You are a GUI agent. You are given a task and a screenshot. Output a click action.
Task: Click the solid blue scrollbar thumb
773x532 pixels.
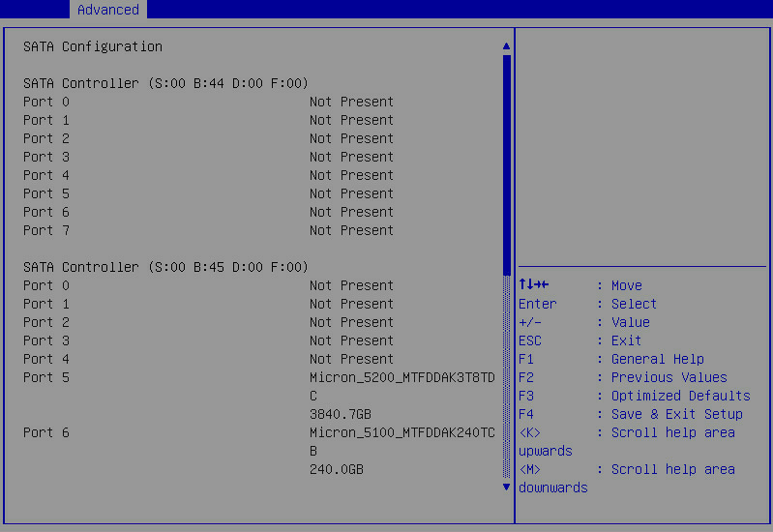click(x=506, y=165)
